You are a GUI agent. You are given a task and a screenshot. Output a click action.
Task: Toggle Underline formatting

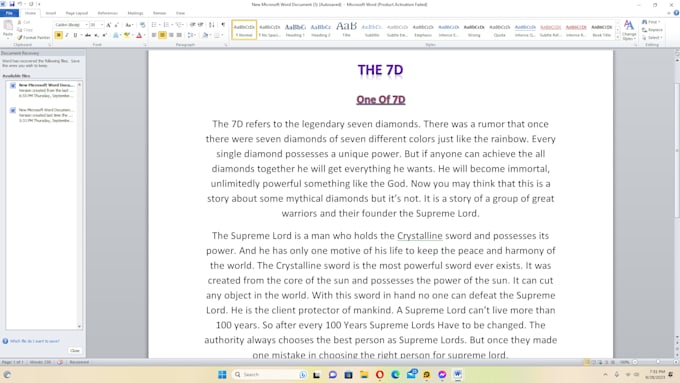click(75, 35)
